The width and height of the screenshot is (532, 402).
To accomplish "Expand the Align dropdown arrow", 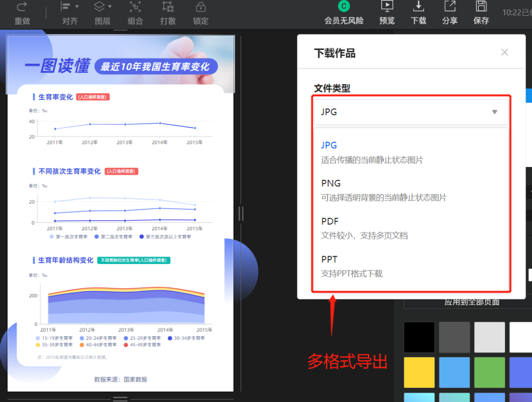I will point(77,6).
